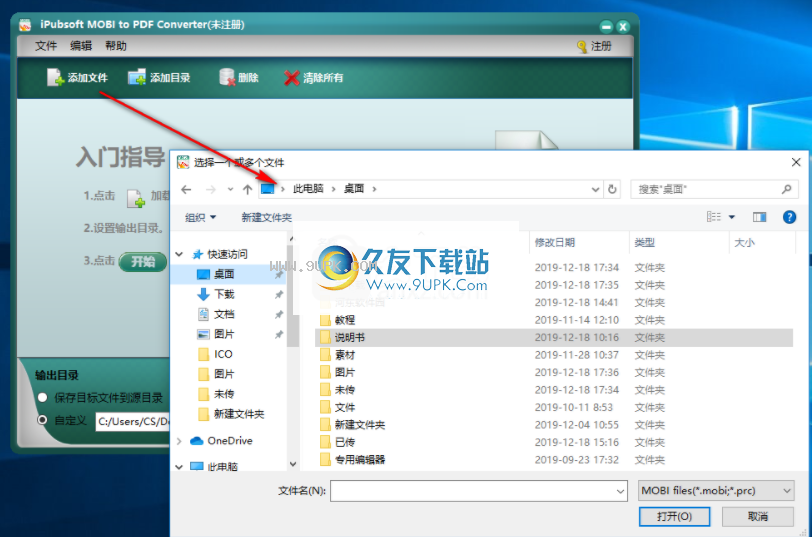Click New Folder (新建文件夹) button
This screenshot has width=812, height=537.
pos(267,217)
